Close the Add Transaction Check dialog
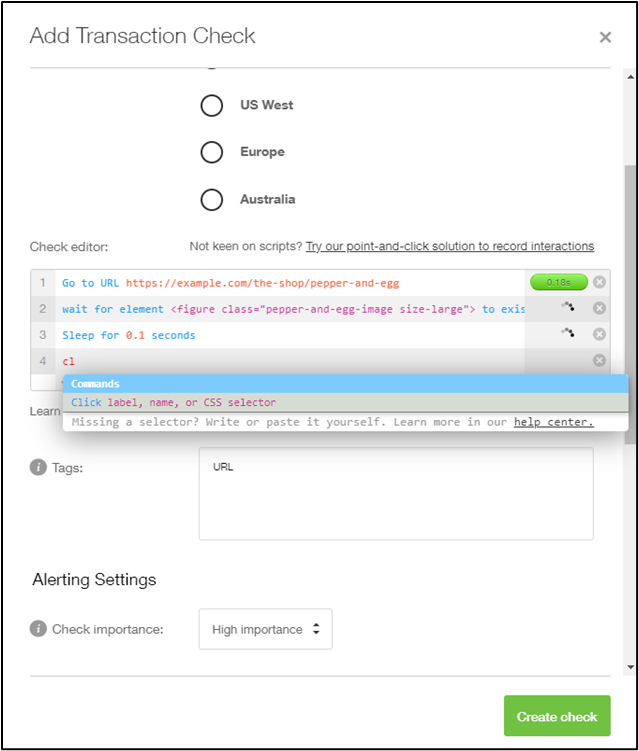Screen dimensions: 639x751 click(x=605, y=37)
